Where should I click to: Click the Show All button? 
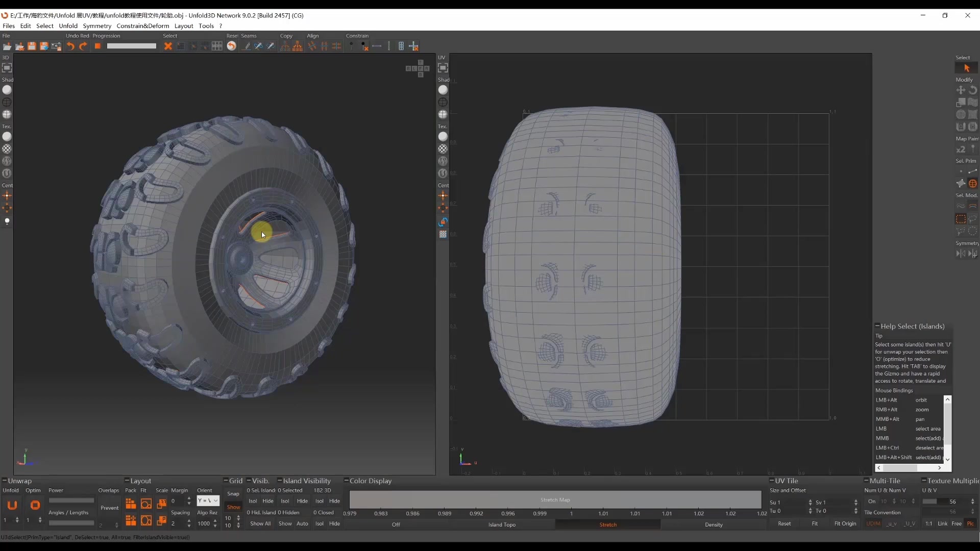click(260, 524)
